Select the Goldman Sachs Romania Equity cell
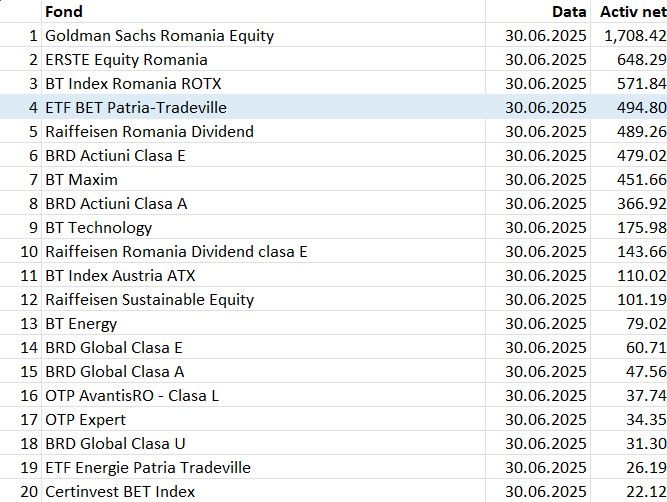667x502 pixels. point(263,35)
